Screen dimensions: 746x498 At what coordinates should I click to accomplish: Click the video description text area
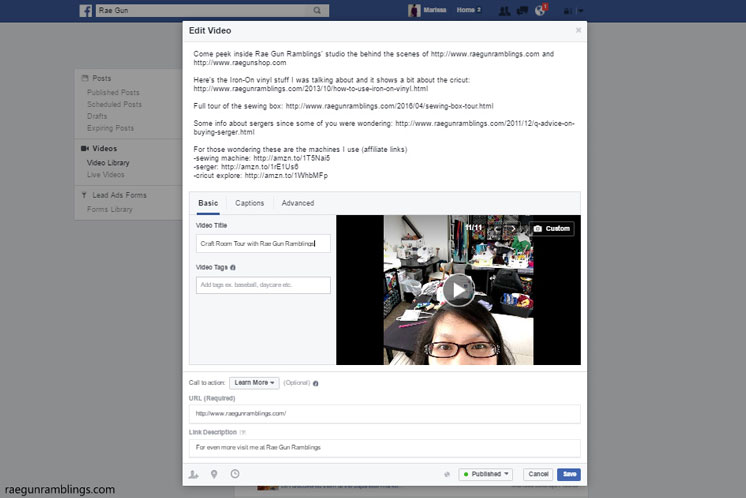[384, 115]
